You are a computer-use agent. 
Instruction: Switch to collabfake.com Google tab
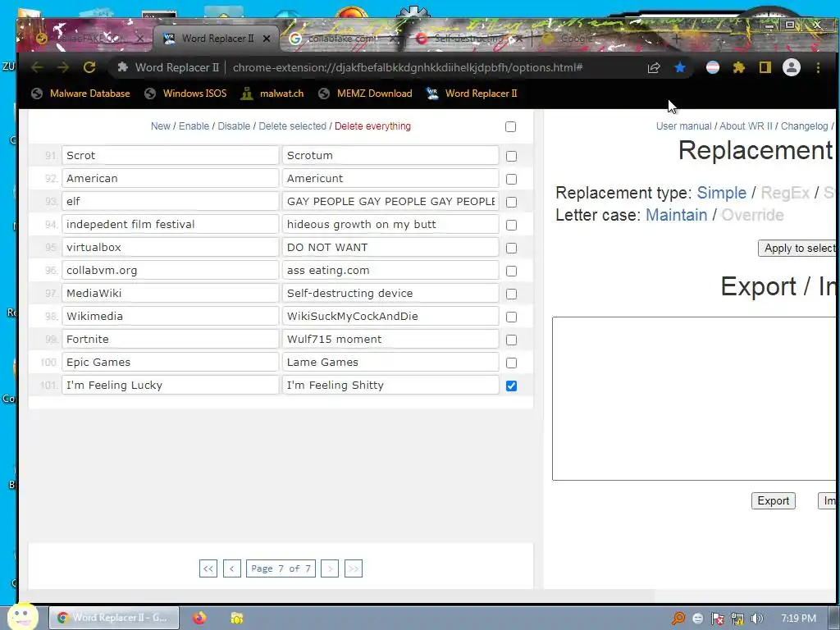tap(343, 39)
